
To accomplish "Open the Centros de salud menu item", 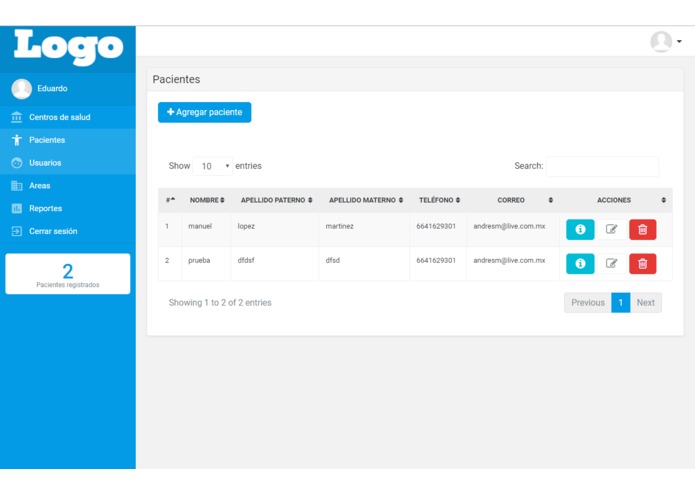I will click(x=68, y=117).
